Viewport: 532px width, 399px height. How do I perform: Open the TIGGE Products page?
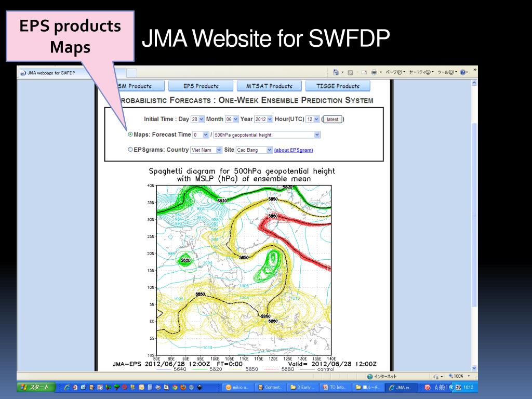338,86
